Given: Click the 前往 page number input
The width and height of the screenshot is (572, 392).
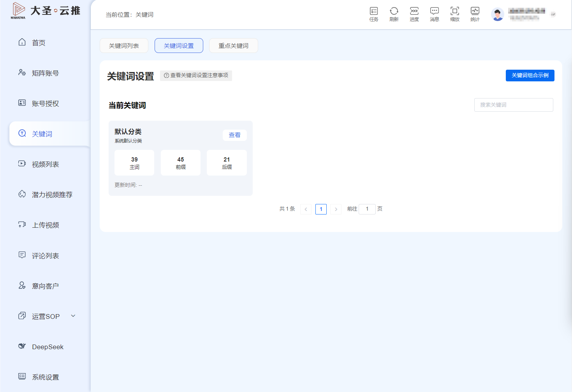Looking at the screenshot, I should (367, 209).
